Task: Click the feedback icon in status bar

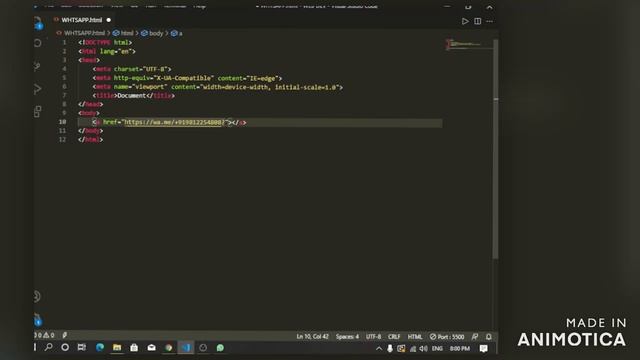Action: [x=475, y=336]
